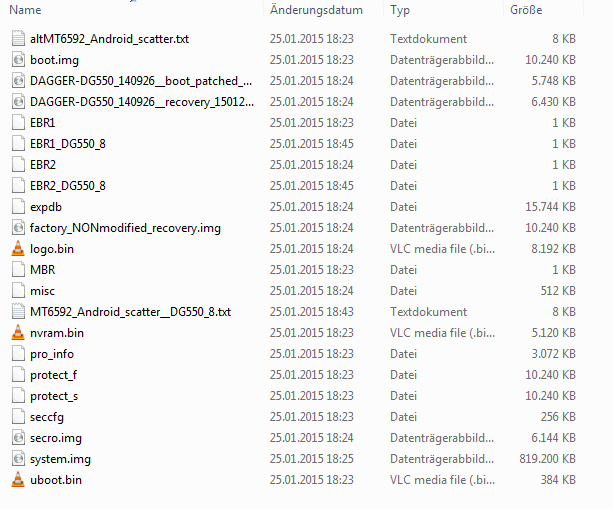Click the 5.748 KB size value
Screen dimensions: 613x509
click(554, 81)
